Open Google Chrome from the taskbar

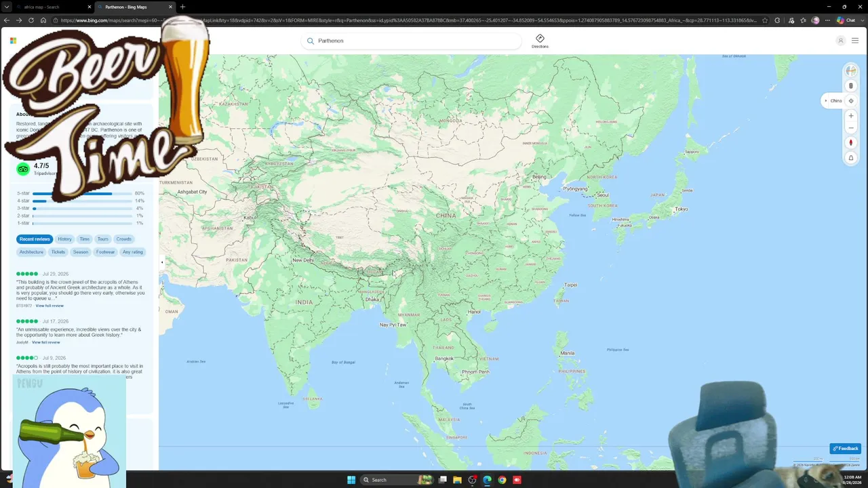click(x=502, y=480)
